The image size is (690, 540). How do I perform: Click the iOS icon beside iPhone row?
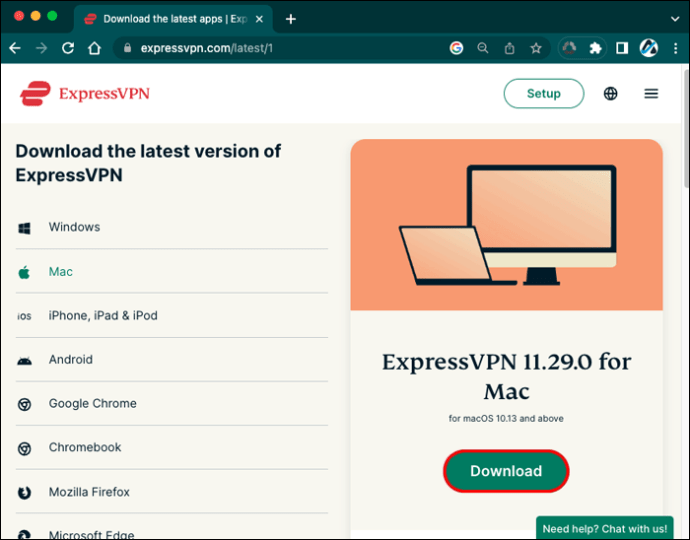tap(24, 316)
